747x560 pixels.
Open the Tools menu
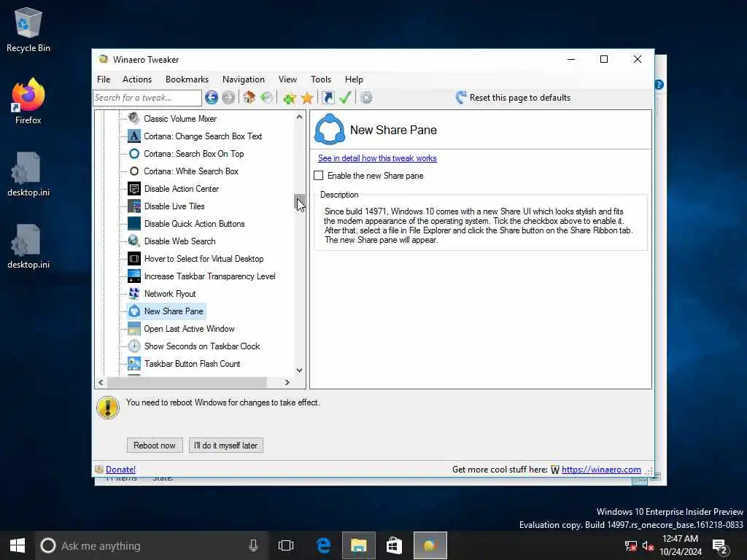click(321, 79)
